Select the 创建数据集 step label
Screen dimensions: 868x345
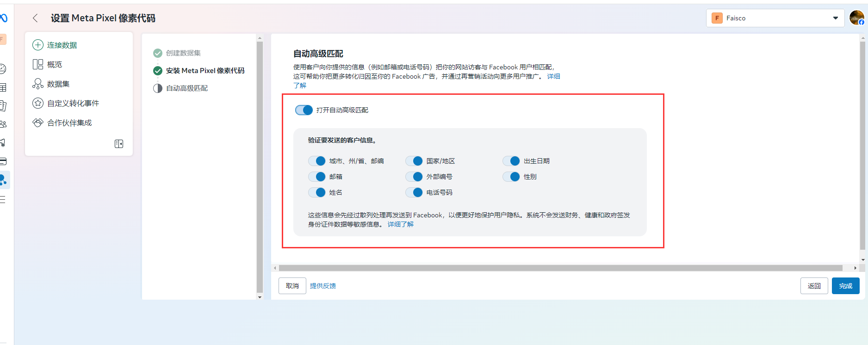click(x=183, y=53)
